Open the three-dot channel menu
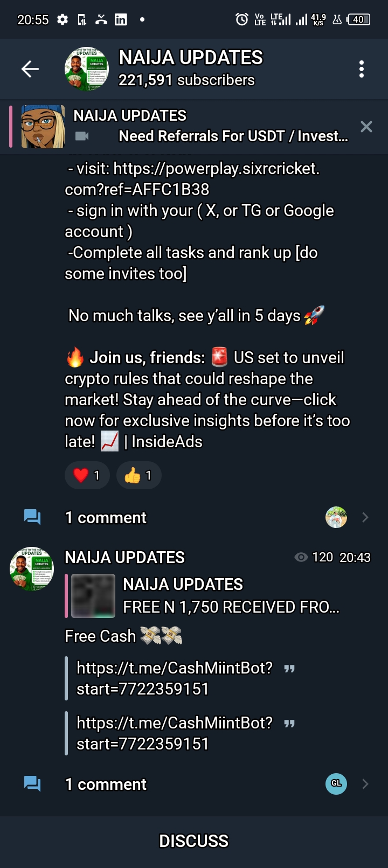This screenshot has width=388, height=868. tap(361, 69)
